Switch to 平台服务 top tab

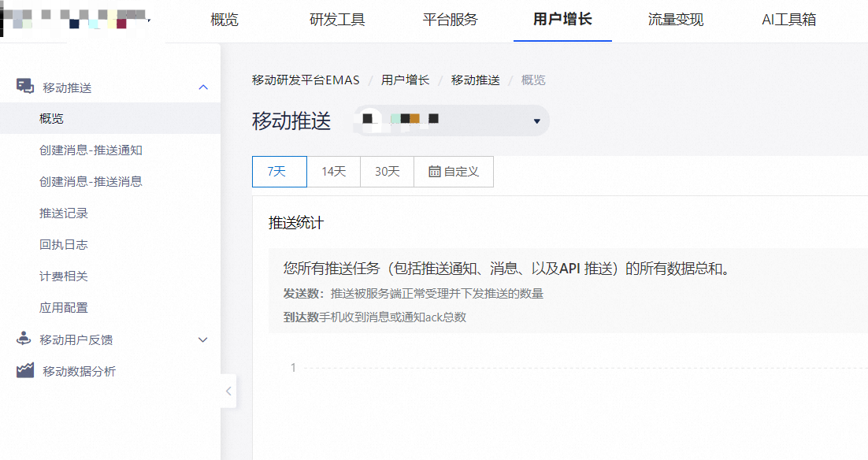click(450, 20)
